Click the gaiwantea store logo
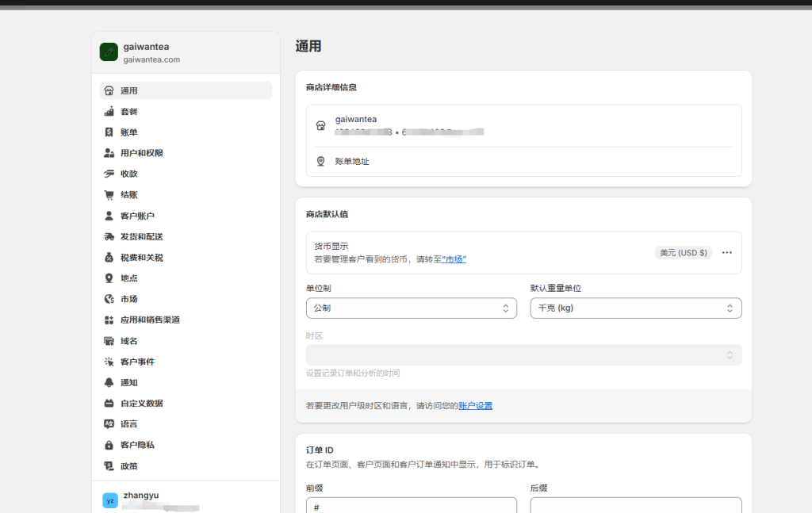 [108, 52]
